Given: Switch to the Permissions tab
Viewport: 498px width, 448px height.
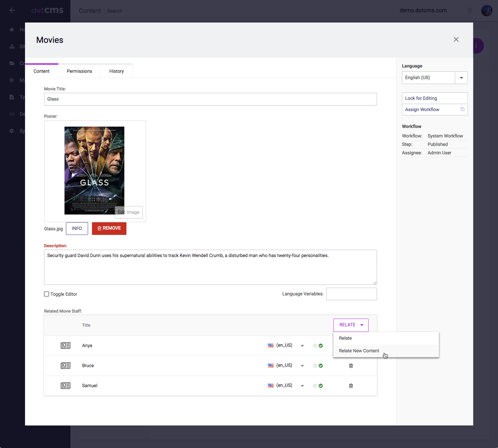Looking at the screenshot, I should 79,71.
